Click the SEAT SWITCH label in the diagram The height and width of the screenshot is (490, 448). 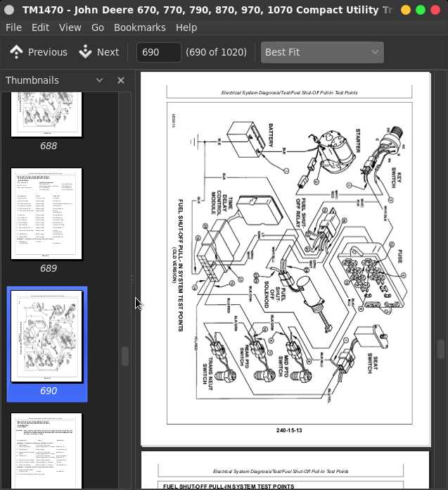(x=372, y=363)
